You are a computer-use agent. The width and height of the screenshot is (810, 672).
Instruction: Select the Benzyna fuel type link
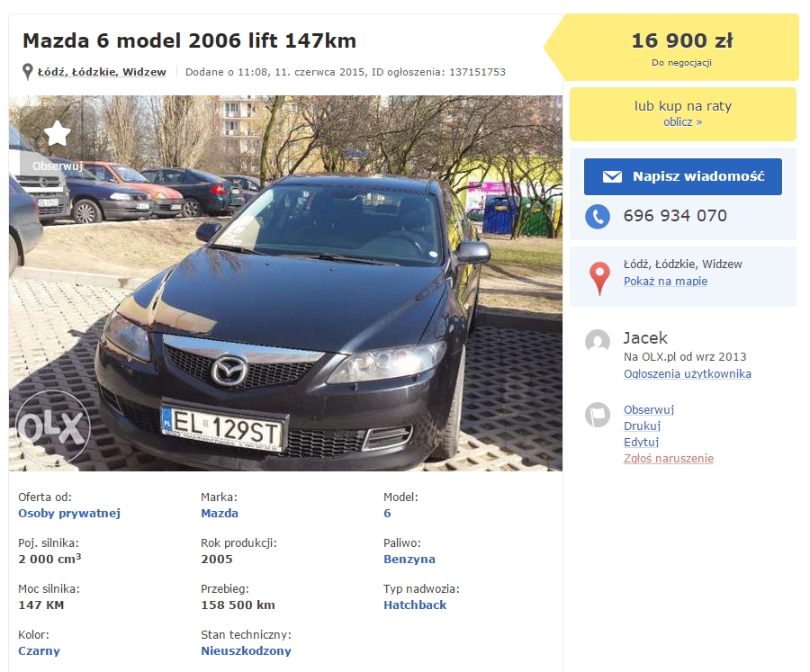409,560
